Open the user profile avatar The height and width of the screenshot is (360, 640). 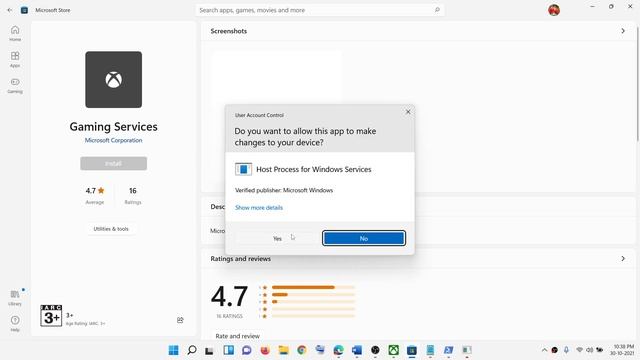point(554,10)
